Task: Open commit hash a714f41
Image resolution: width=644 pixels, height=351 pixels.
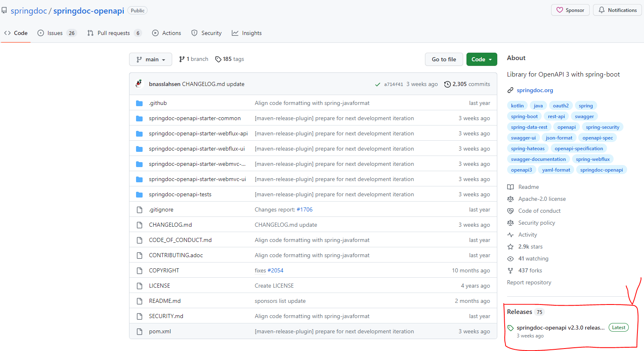Action: pyautogui.click(x=393, y=84)
